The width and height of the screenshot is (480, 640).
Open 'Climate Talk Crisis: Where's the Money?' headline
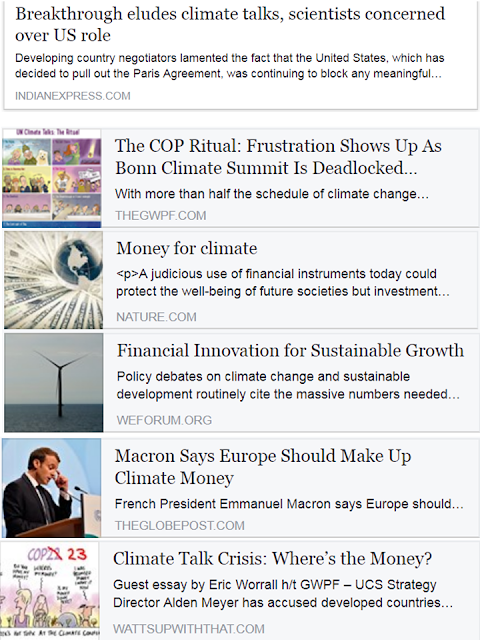pyautogui.click(x=272, y=558)
